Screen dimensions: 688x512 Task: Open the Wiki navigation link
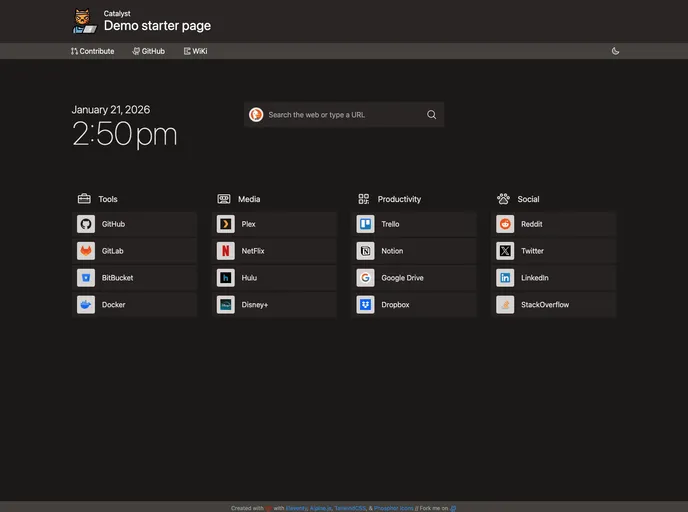pos(195,51)
